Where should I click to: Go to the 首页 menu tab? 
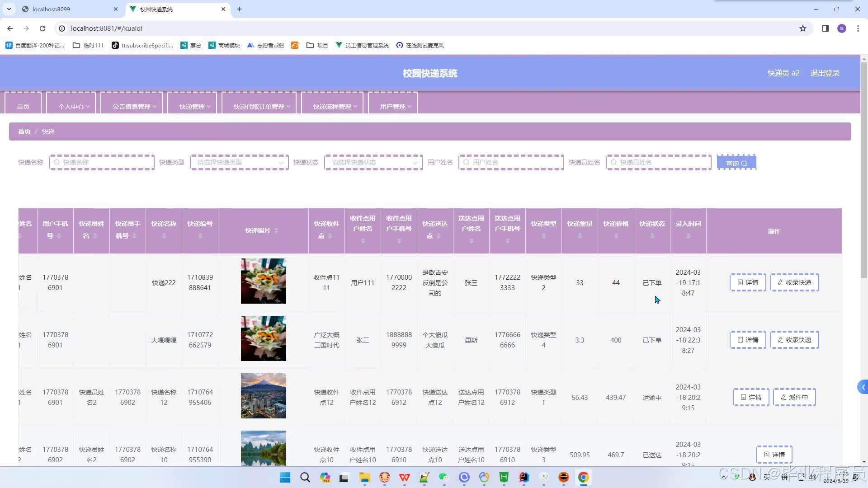(x=23, y=107)
